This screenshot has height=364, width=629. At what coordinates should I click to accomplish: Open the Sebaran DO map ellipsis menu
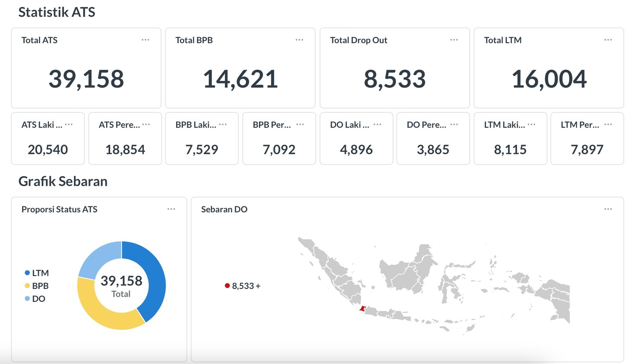click(608, 209)
